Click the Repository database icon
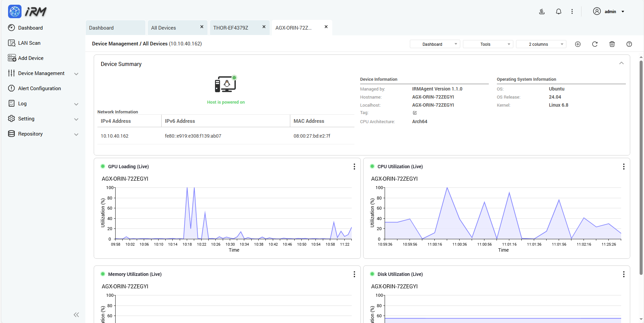This screenshot has width=644, height=323. point(11,134)
